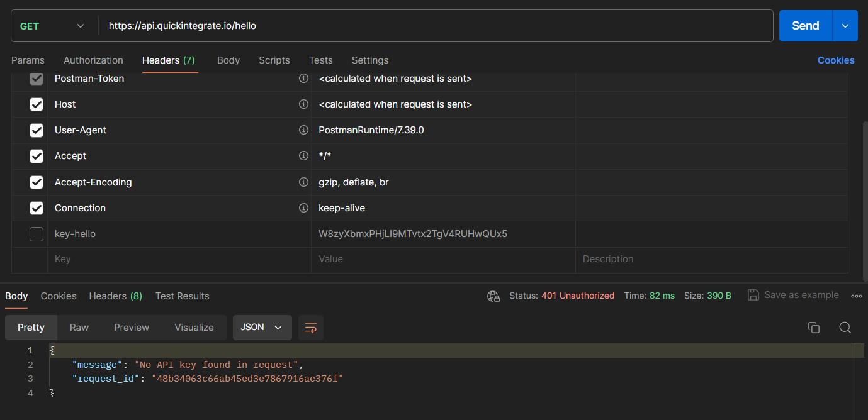The image size is (868, 420).
Task: Click the Accept-Encoding info icon
Action: 303,182
